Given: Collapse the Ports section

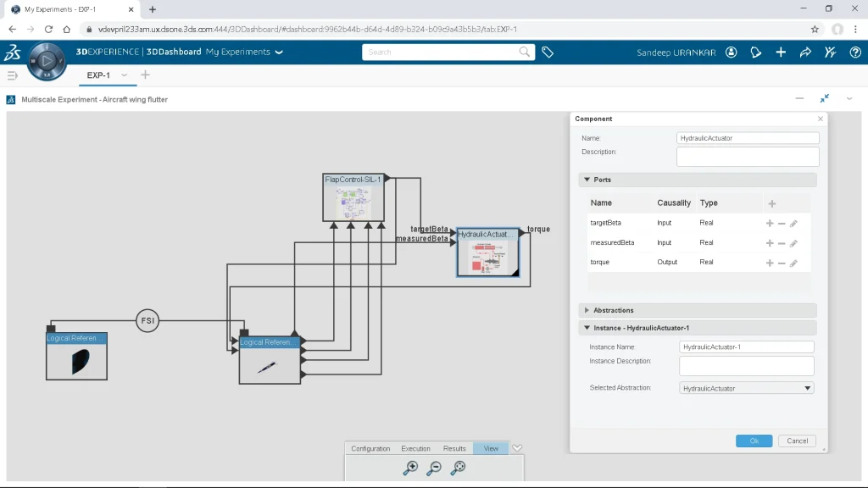Looking at the screenshot, I should point(585,180).
